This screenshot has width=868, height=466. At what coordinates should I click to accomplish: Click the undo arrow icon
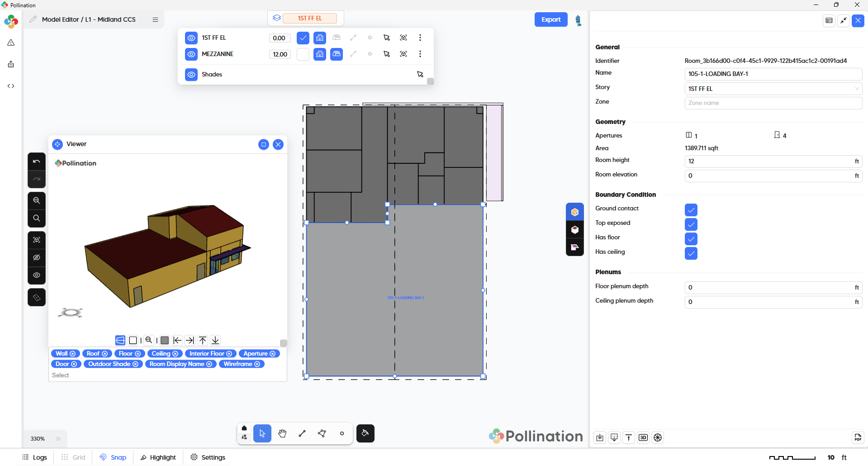pyautogui.click(x=37, y=162)
